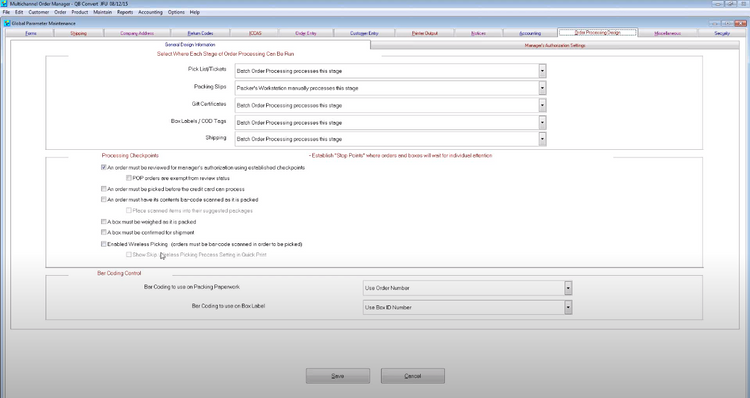The image size is (750, 398).
Task: Expand the Packing Slips dropdown
Action: 542,88
